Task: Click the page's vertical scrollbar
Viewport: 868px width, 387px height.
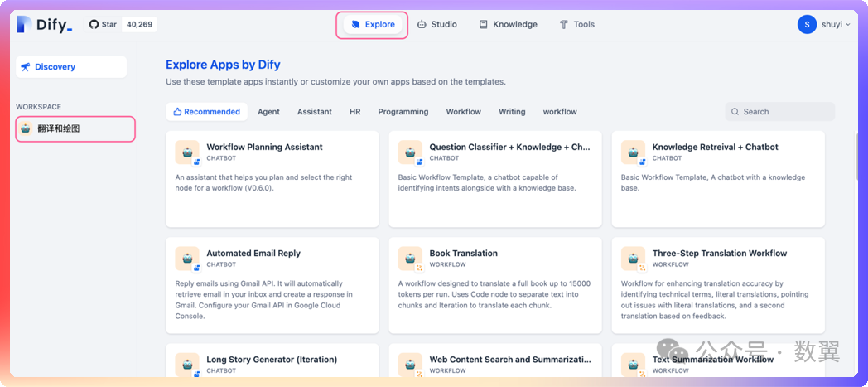Action: [x=857, y=156]
